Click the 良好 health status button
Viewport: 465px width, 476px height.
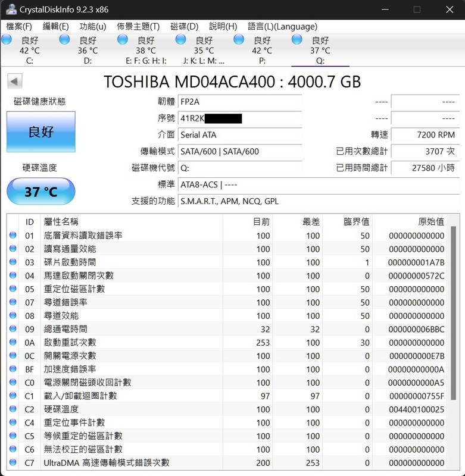[41, 131]
